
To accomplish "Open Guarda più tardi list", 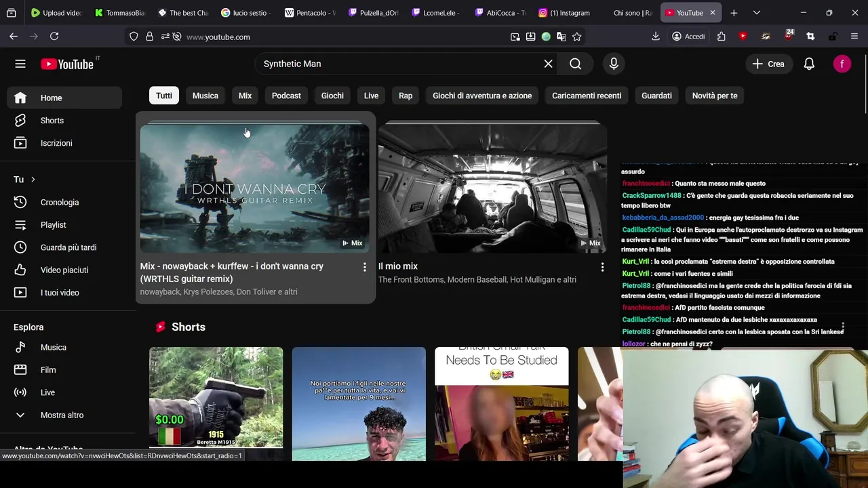I will click(64, 247).
